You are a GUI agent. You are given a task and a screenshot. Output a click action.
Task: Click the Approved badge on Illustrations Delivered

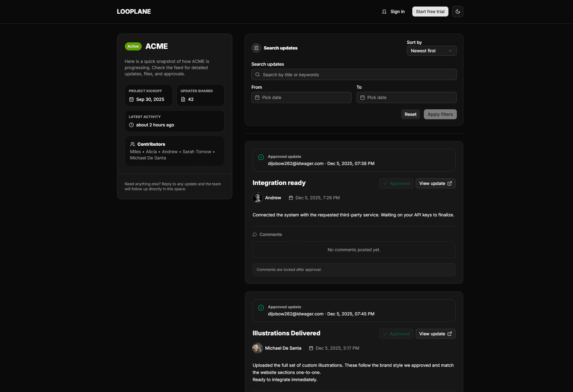(396, 333)
